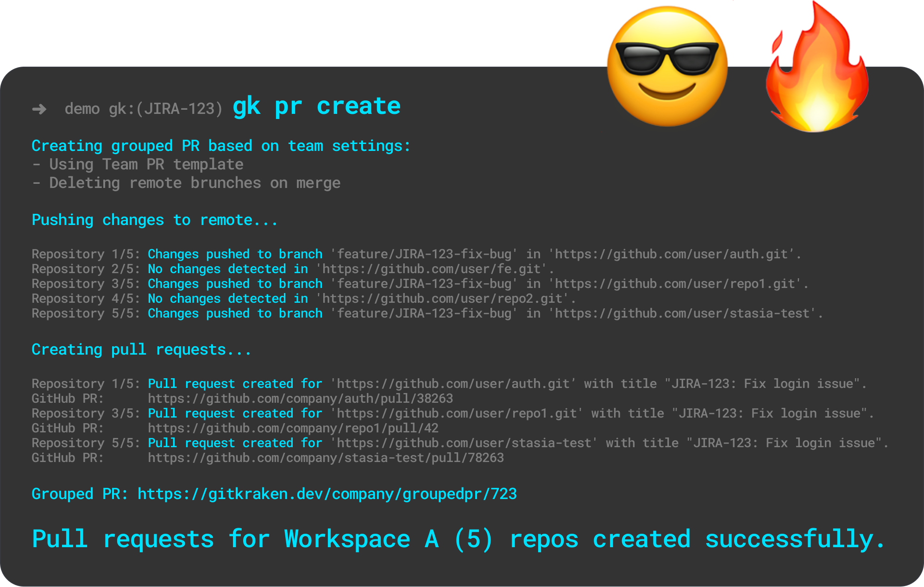Click the 'Pushing changes to remote...' heading
This screenshot has height=587, width=924.
pos(154,219)
